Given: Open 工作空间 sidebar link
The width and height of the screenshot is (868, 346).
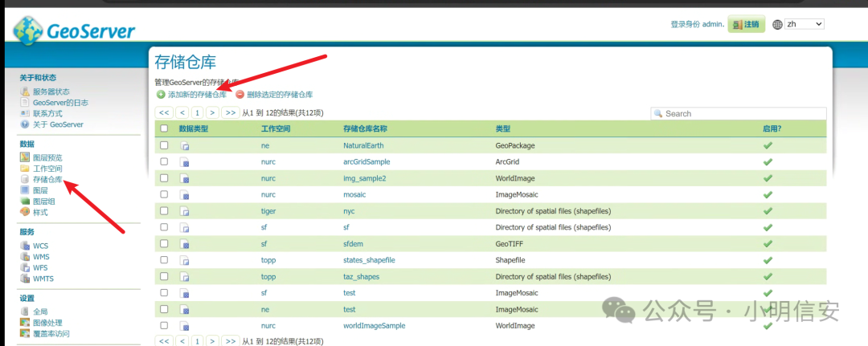Looking at the screenshot, I should [x=47, y=169].
